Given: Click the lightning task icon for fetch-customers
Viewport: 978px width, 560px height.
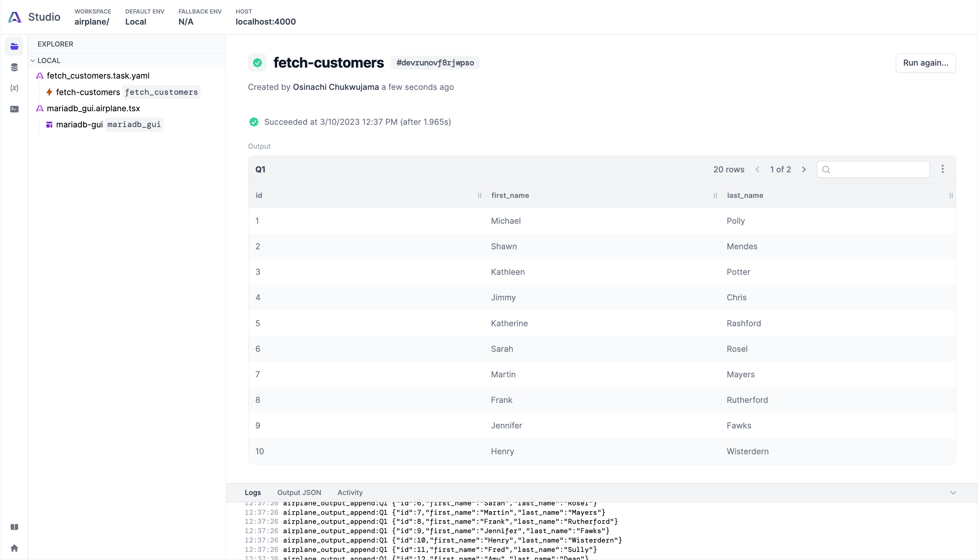Looking at the screenshot, I should pyautogui.click(x=49, y=92).
